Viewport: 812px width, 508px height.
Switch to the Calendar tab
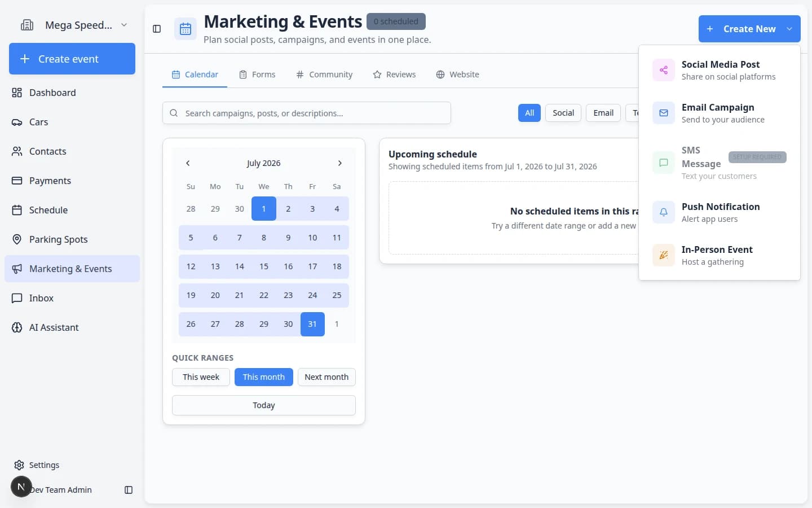(195, 75)
